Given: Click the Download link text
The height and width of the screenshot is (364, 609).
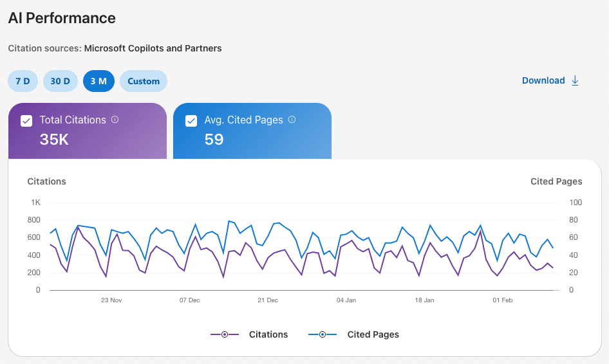Looking at the screenshot, I should [x=543, y=80].
